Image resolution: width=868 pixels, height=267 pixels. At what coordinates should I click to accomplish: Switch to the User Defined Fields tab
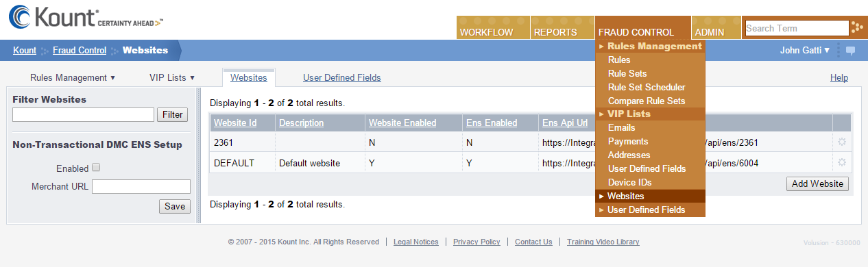(x=342, y=77)
